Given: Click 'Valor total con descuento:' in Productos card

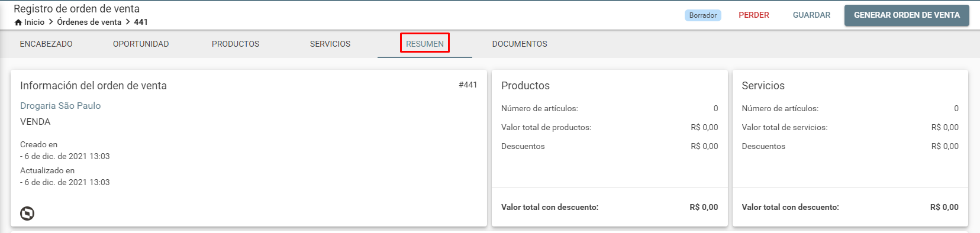Looking at the screenshot, I should [550, 207].
